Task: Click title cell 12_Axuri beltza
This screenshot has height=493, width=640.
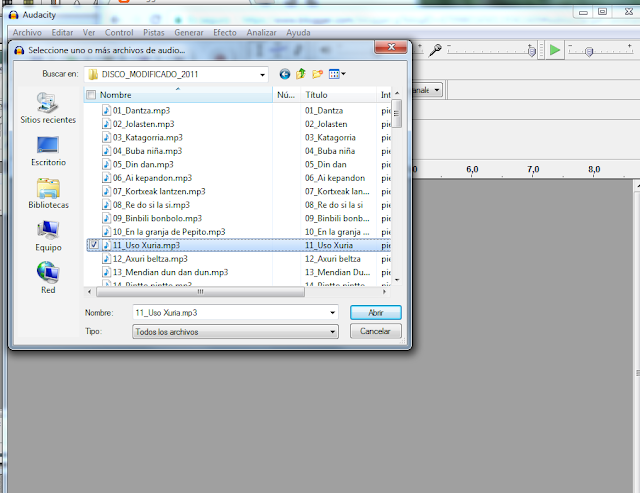Action: (333, 259)
